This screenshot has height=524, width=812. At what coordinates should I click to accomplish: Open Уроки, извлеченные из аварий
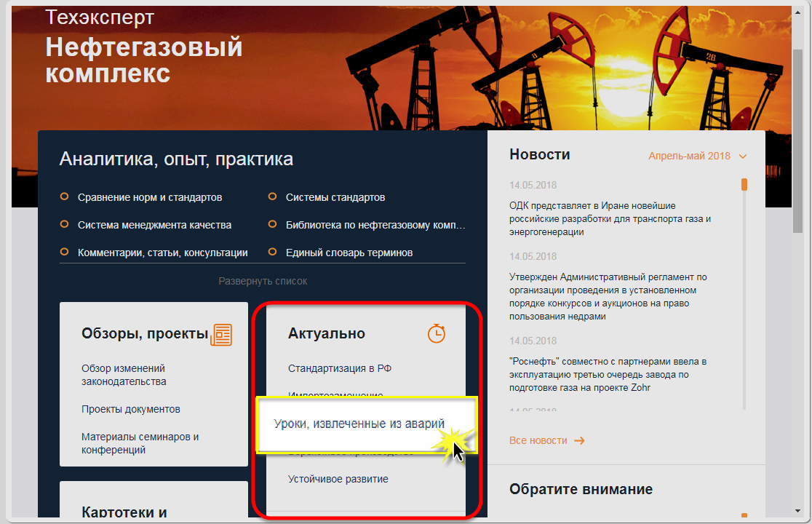pyautogui.click(x=359, y=423)
